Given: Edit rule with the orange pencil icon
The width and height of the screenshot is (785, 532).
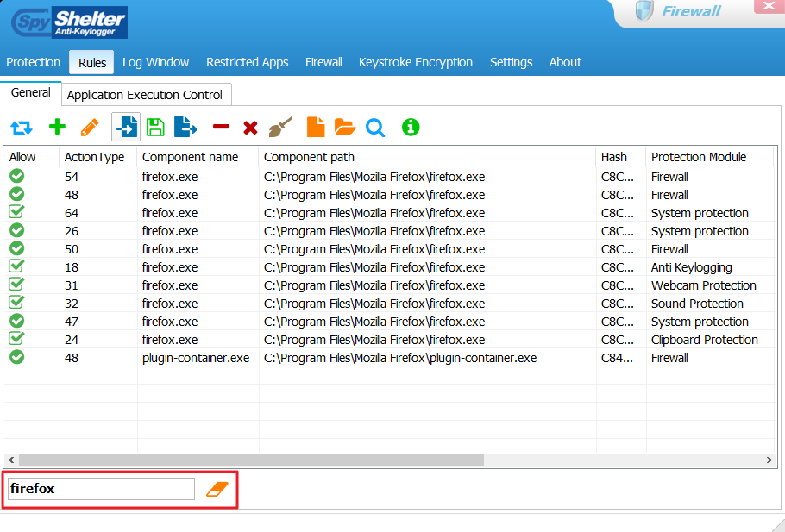Looking at the screenshot, I should 90,128.
